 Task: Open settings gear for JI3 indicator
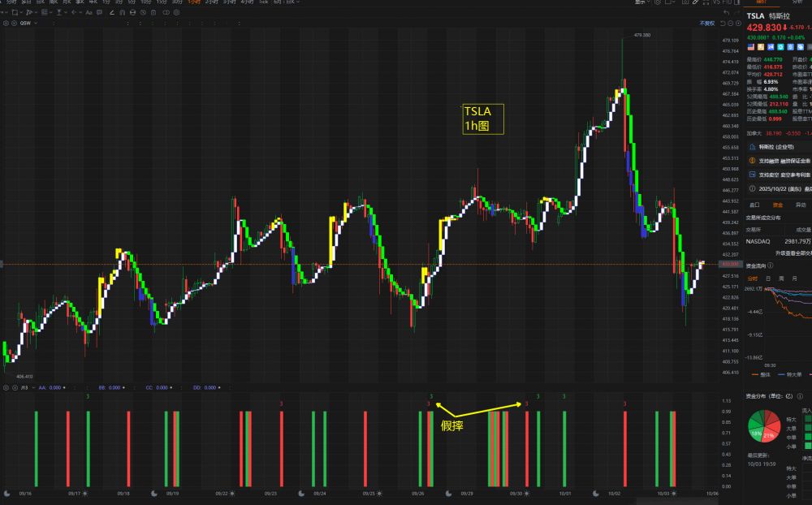tap(7, 387)
